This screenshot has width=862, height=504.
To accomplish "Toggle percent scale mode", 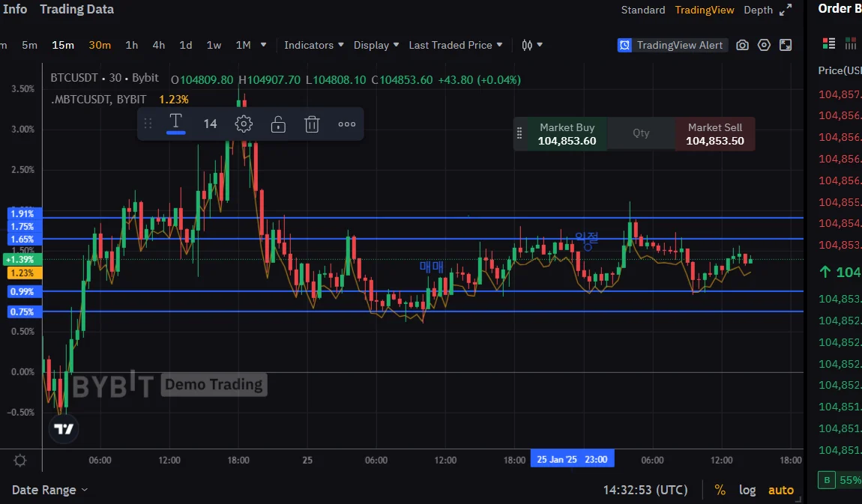I will 720,490.
